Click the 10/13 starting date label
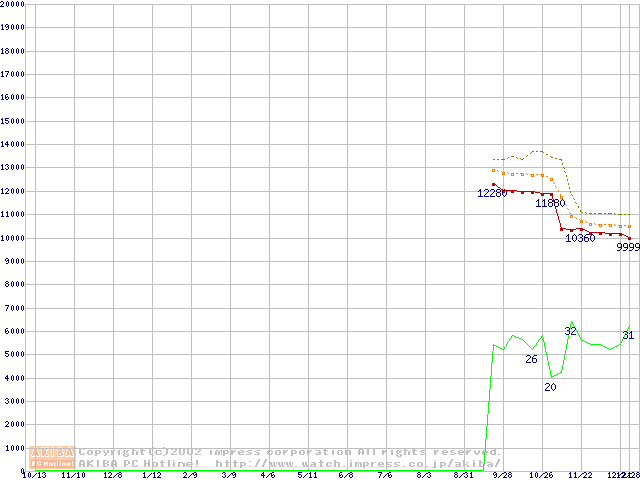640x480 pixels. pos(34,475)
